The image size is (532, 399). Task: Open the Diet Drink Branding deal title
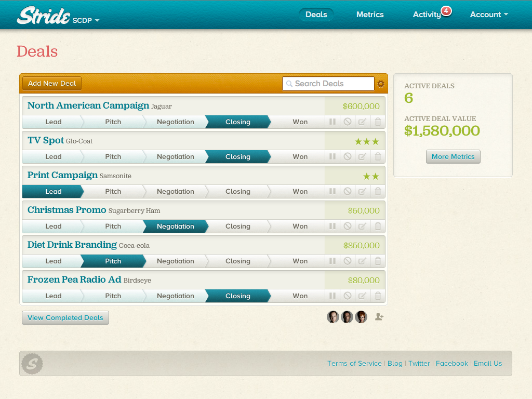click(72, 245)
